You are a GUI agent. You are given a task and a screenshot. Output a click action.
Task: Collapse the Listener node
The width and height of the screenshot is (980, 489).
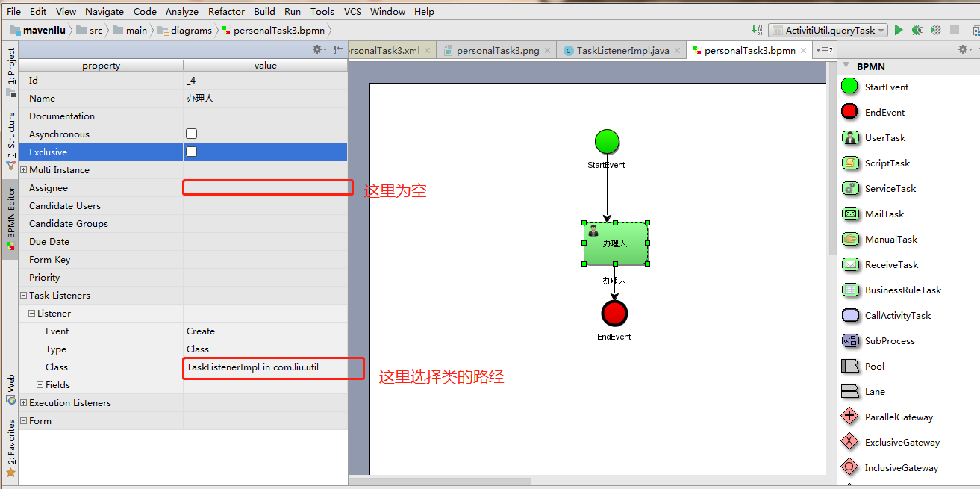click(x=32, y=314)
